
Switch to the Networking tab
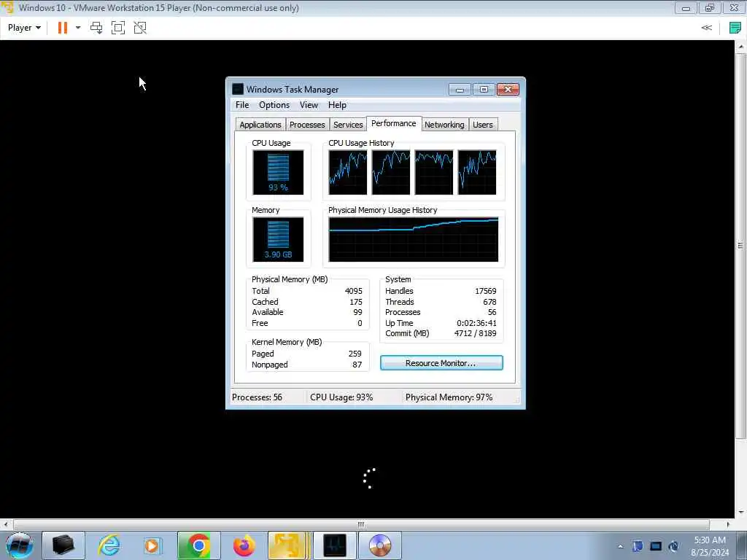click(x=444, y=125)
